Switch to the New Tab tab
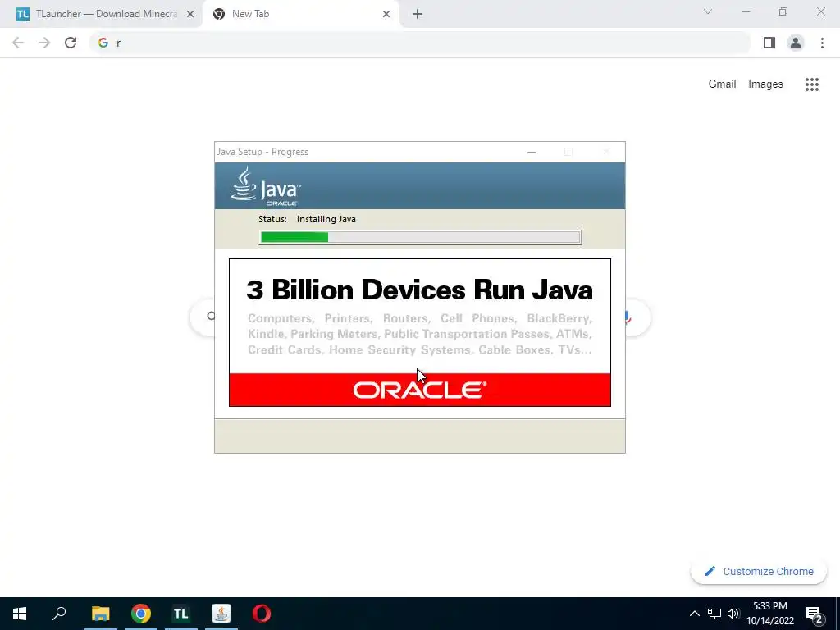The image size is (840, 630). pos(300,14)
